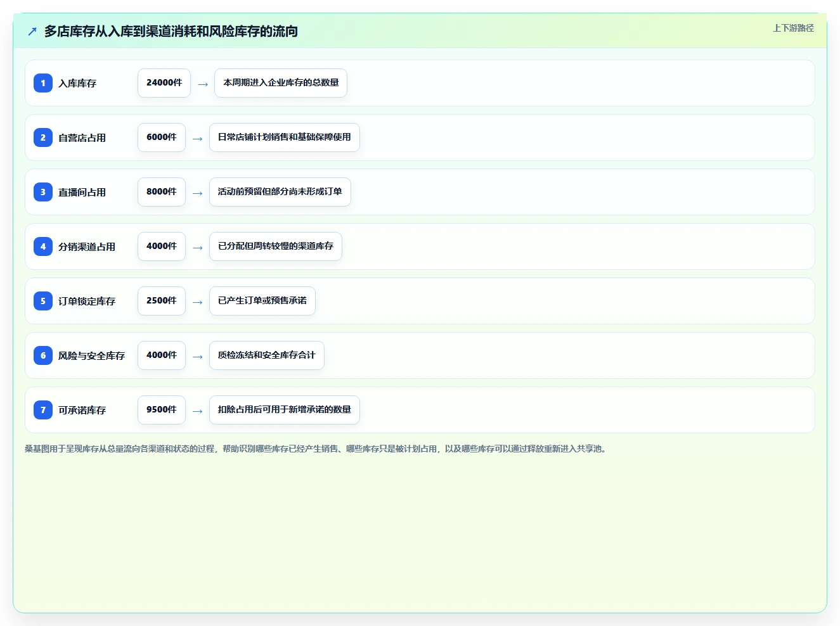Screen dimensions: 840x626
Task: Click the arrow after 6000件
Action: [x=198, y=138]
